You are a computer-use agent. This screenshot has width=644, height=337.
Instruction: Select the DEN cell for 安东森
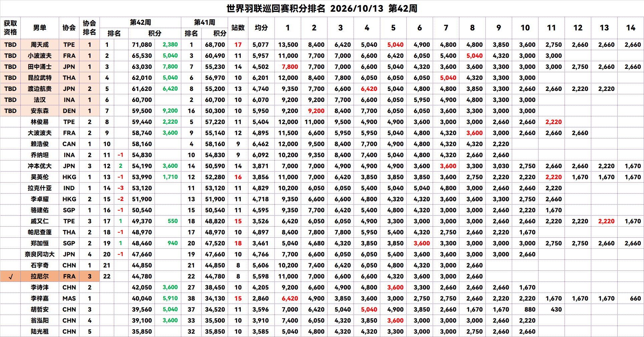(69, 111)
